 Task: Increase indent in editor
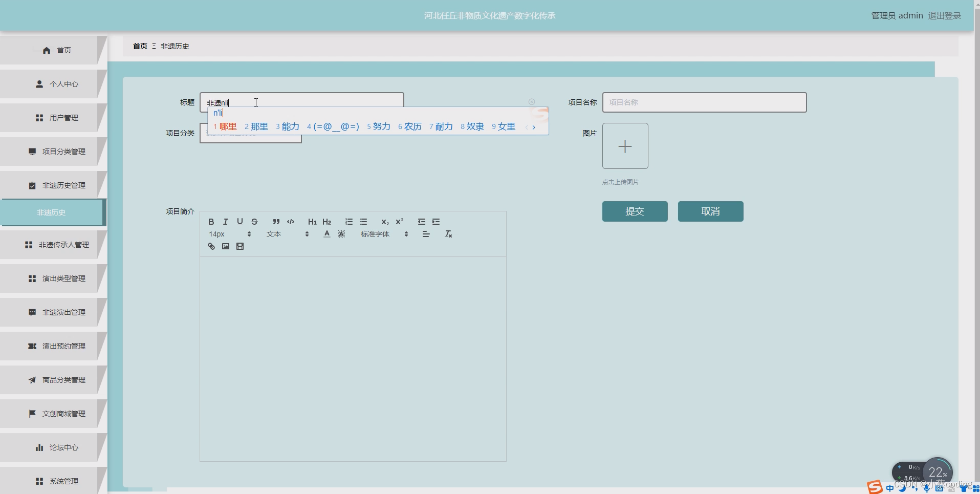pyautogui.click(x=436, y=222)
